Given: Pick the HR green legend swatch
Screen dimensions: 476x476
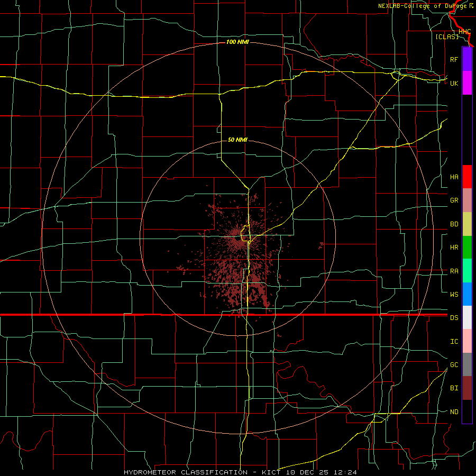Looking at the screenshot, I should pyautogui.click(x=467, y=248).
